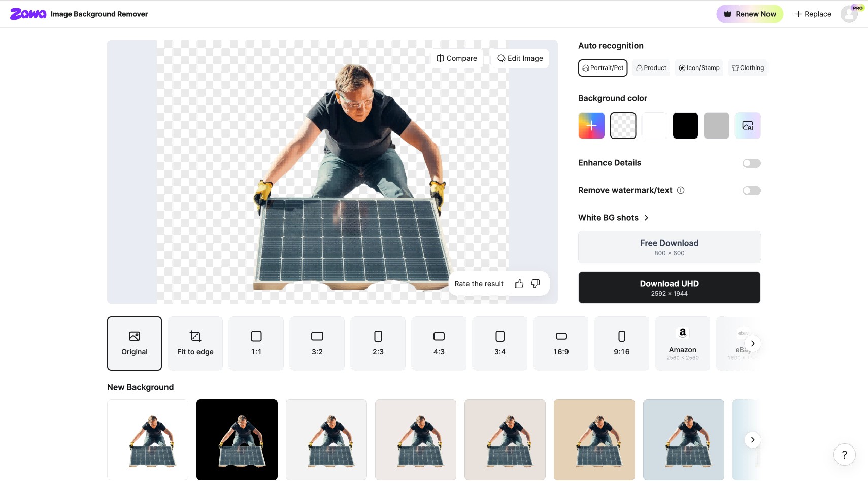The image size is (868, 481).
Task: Expand the White BG shots section
Action: pos(614,218)
